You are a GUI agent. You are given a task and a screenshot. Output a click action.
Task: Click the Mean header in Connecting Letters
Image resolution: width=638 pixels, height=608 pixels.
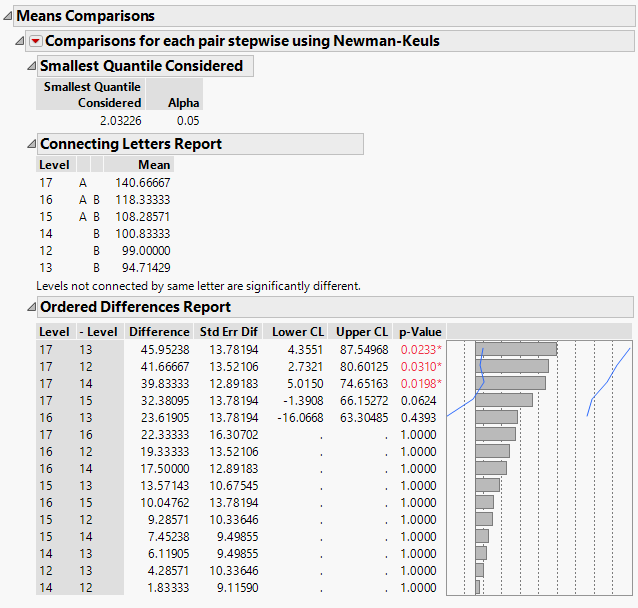coord(153,164)
